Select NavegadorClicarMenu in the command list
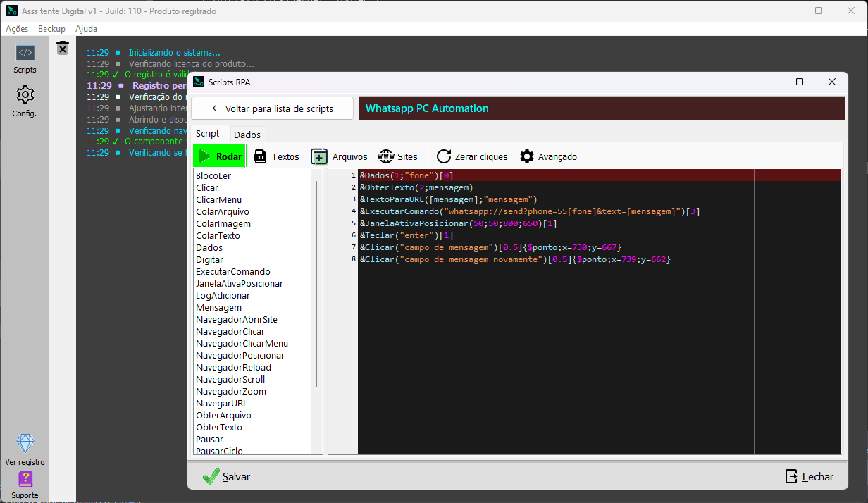This screenshot has height=503, width=868. pyautogui.click(x=242, y=343)
